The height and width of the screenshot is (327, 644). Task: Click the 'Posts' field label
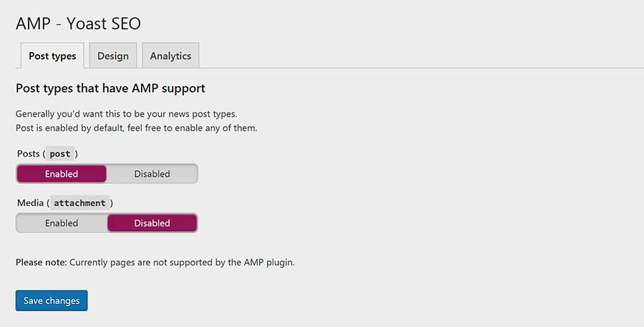coord(29,154)
